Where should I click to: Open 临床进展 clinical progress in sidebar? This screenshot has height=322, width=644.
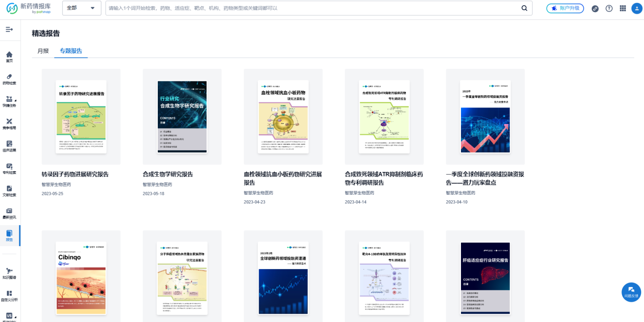click(9, 146)
